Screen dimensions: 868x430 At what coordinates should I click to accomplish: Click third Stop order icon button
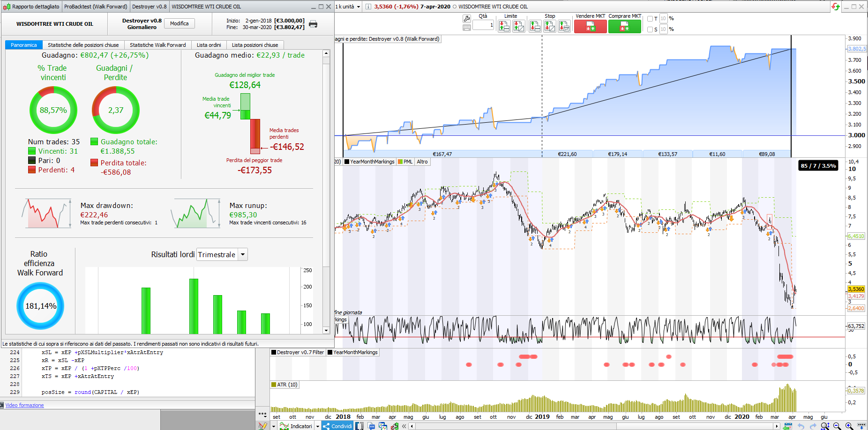click(564, 26)
